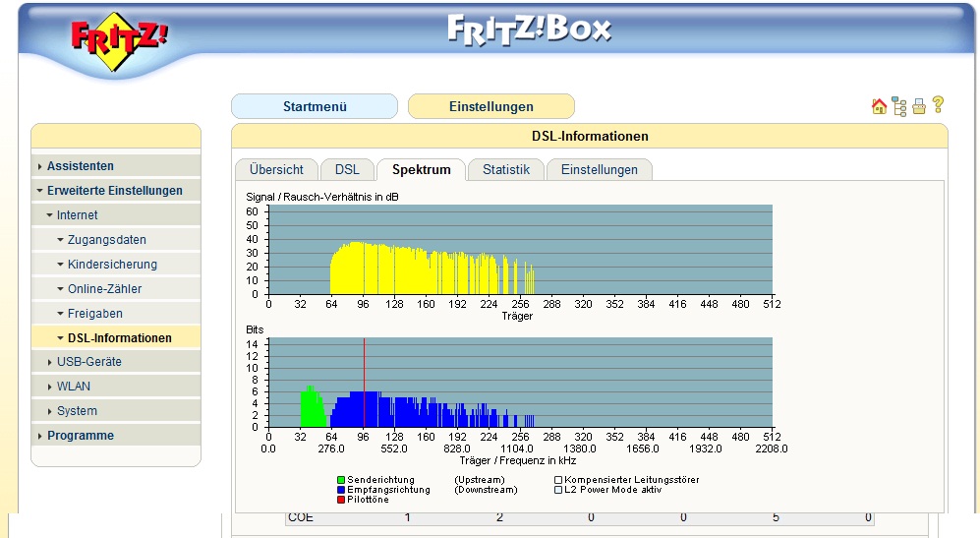Expand the System arrow
Image resolution: width=980 pixels, height=538 pixels.
(x=49, y=411)
